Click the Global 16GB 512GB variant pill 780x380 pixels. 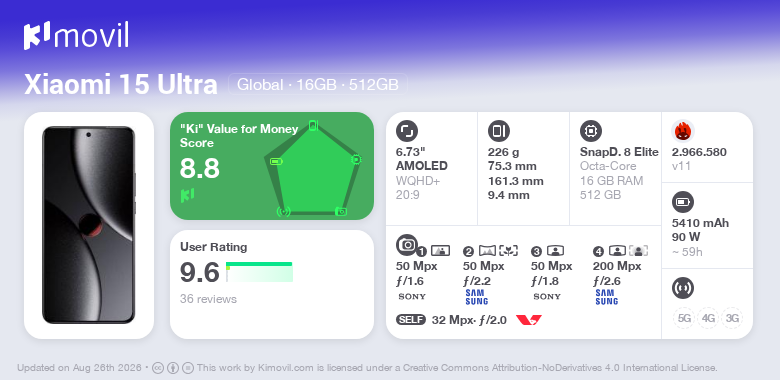(x=318, y=85)
